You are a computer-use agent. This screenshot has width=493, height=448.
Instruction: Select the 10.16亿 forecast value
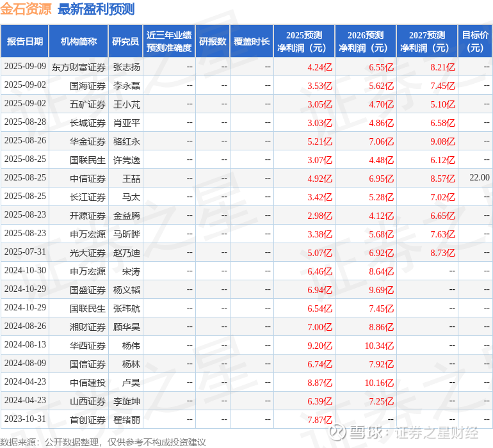tap(379, 383)
